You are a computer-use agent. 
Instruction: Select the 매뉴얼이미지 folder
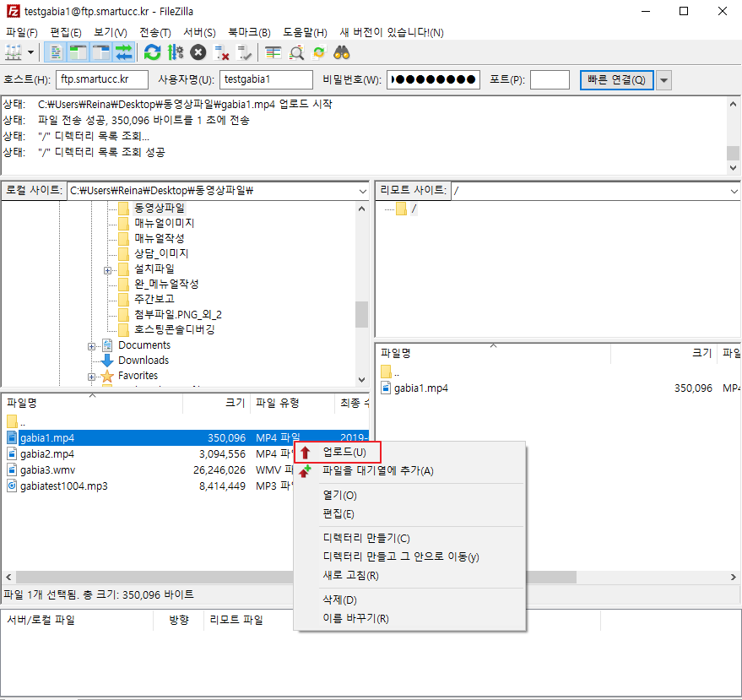(x=165, y=223)
